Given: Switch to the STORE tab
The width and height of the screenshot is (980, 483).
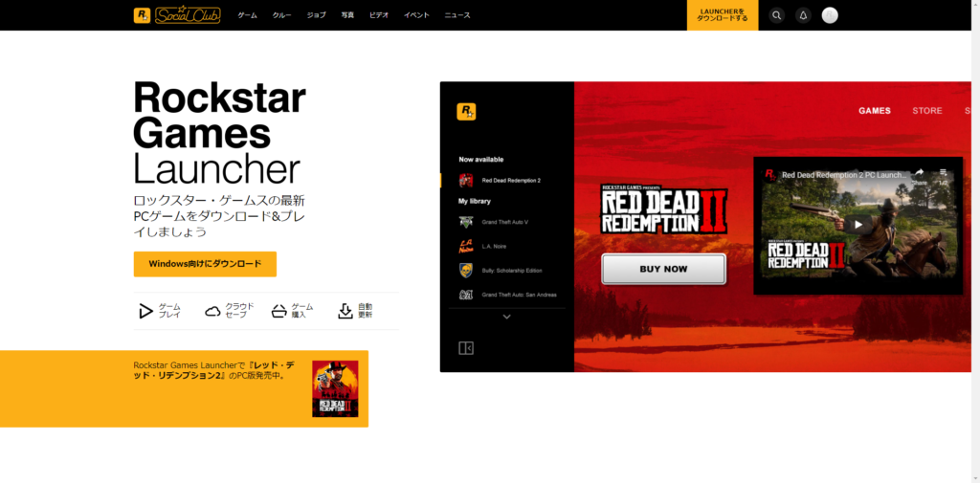Looking at the screenshot, I should (x=926, y=111).
